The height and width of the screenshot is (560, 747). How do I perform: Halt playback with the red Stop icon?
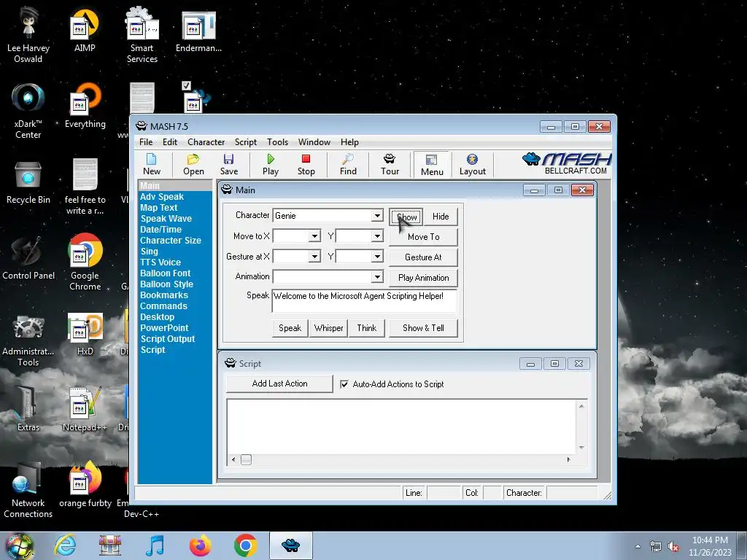coord(306,164)
